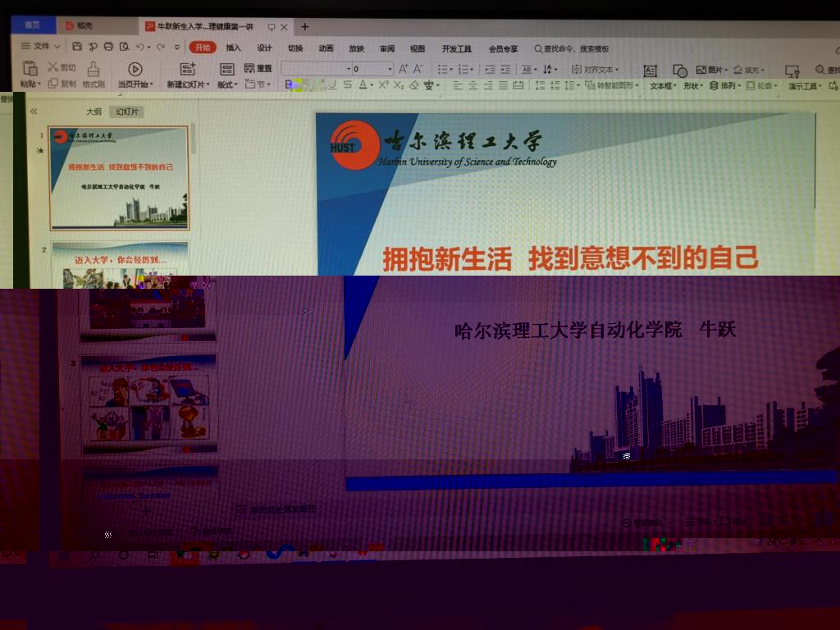Viewport: 840px width, 630px height.
Task: Copy the selection with 复制
Action: [x=62, y=84]
